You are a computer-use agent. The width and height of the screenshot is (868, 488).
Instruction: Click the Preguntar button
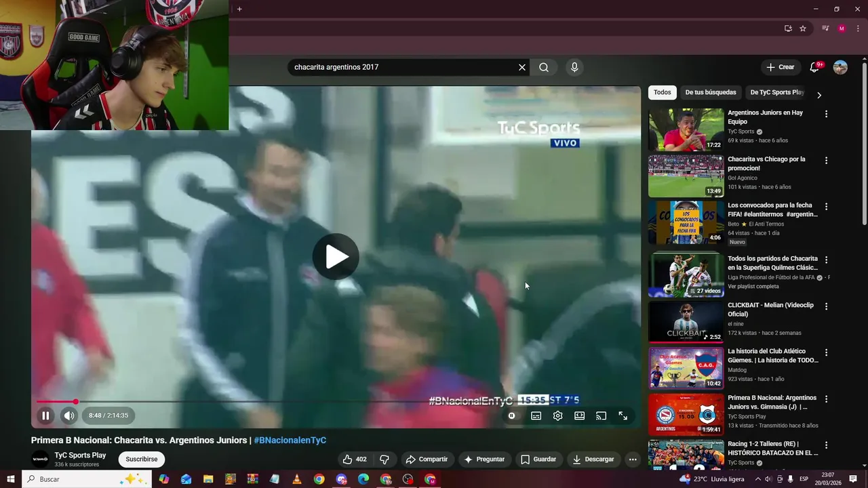[x=484, y=459]
